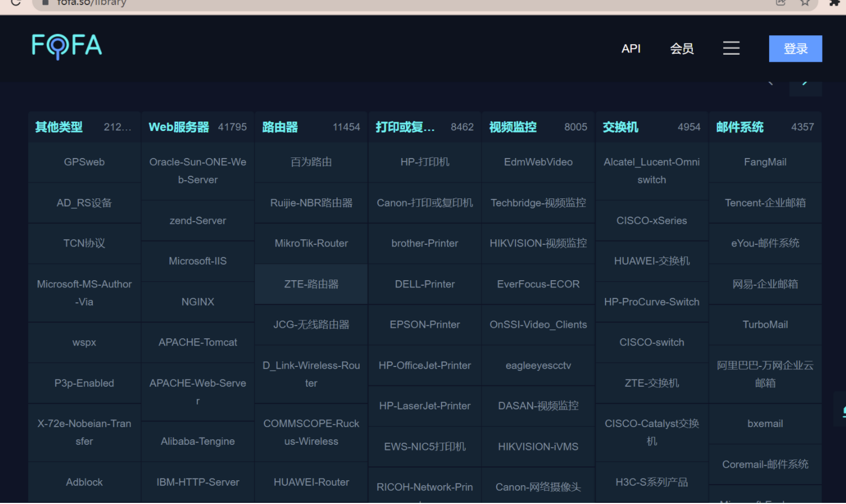This screenshot has width=846, height=504.
Task: Click the address bar URL
Action: pyautogui.click(x=92, y=3)
